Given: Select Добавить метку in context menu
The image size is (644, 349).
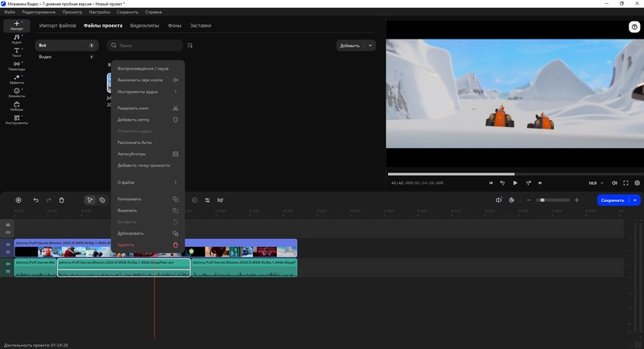Looking at the screenshot, I should pos(147,120).
